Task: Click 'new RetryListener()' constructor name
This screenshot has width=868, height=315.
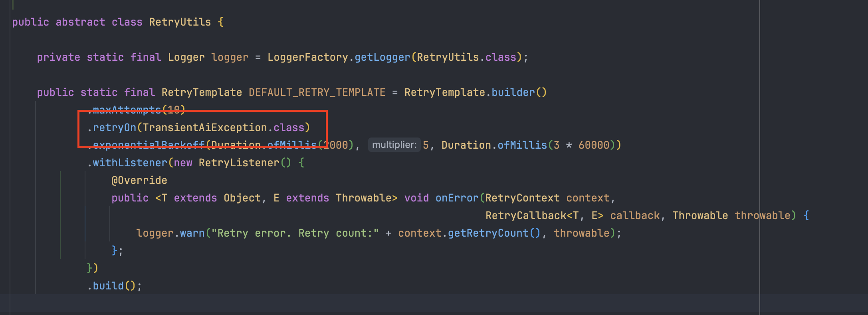Action: 239,163
